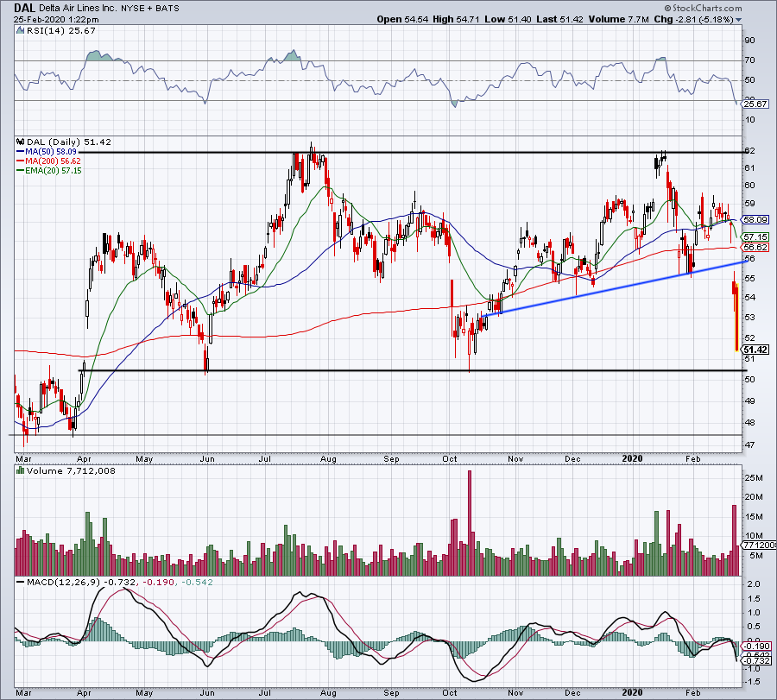Image resolution: width=777 pixels, height=700 pixels.
Task: Click 'Apr' label under the price chart
Action: 84,458
